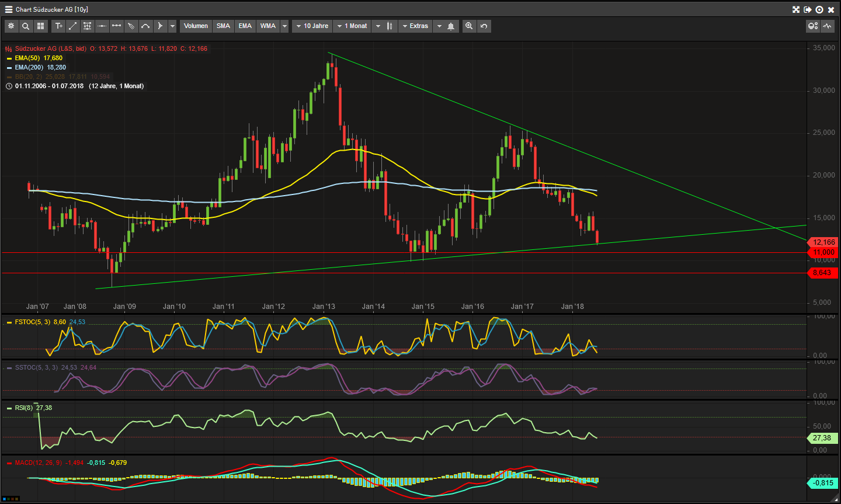Open the chart settings gear icon
This screenshot has height=504, width=841.
click(x=11, y=26)
